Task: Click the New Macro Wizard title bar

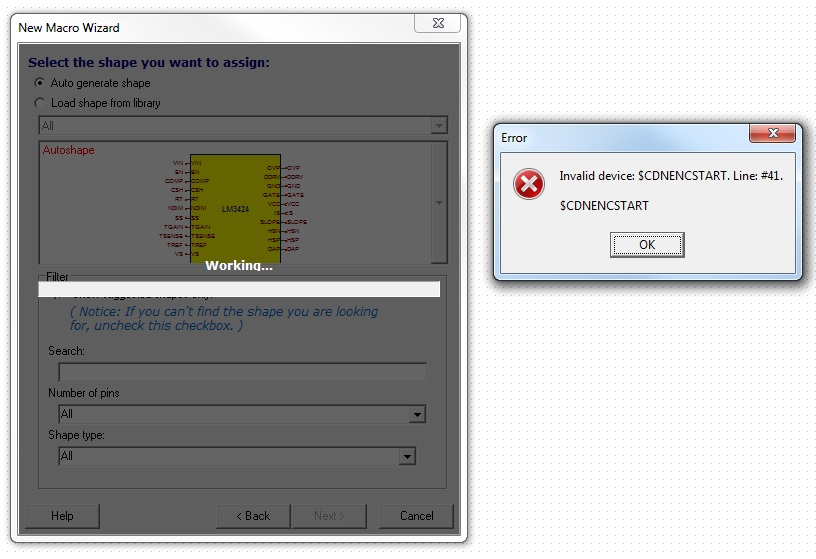Action: [213, 28]
